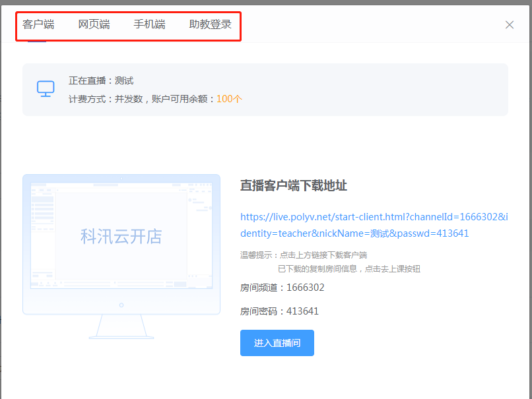Close the live streaming dialog

pos(509,24)
